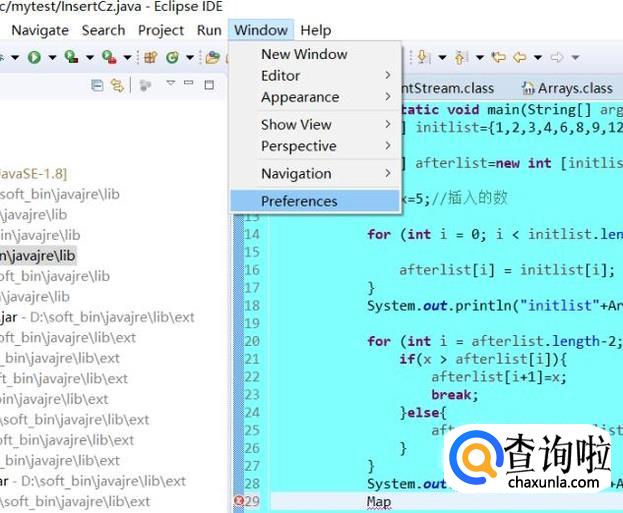Viewport: 623px width, 513px height.
Task: Click the Back navigation arrow
Action: [519, 57]
